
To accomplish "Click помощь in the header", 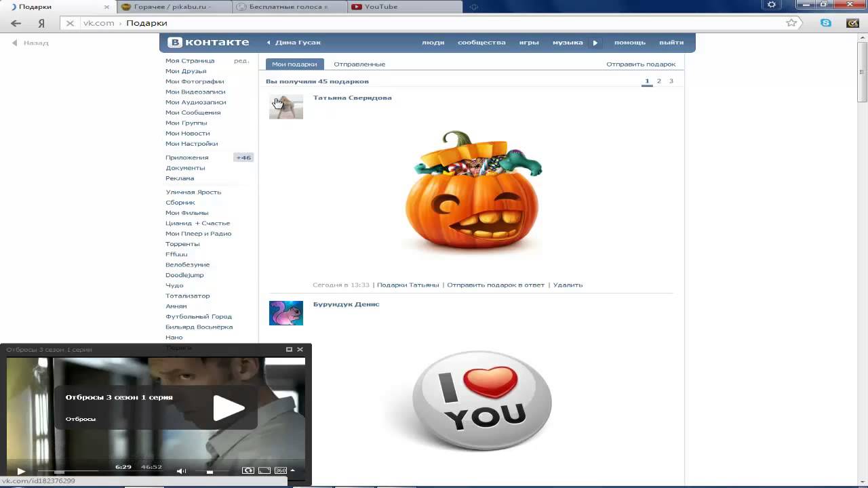I will point(630,43).
